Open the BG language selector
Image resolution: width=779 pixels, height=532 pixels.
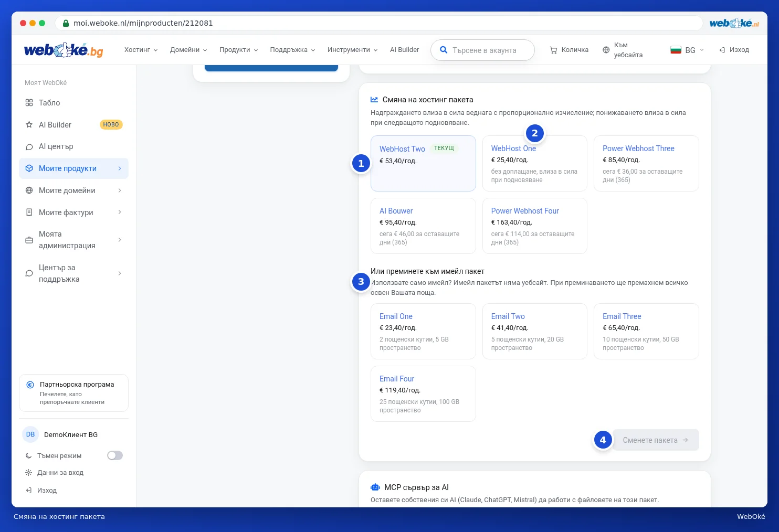[x=687, y=50]
